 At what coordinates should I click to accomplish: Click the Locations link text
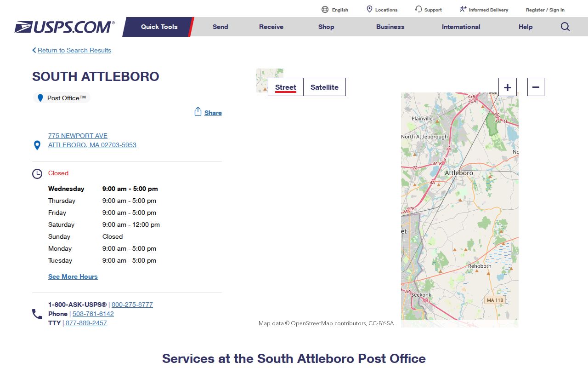(x=386, y=10)
